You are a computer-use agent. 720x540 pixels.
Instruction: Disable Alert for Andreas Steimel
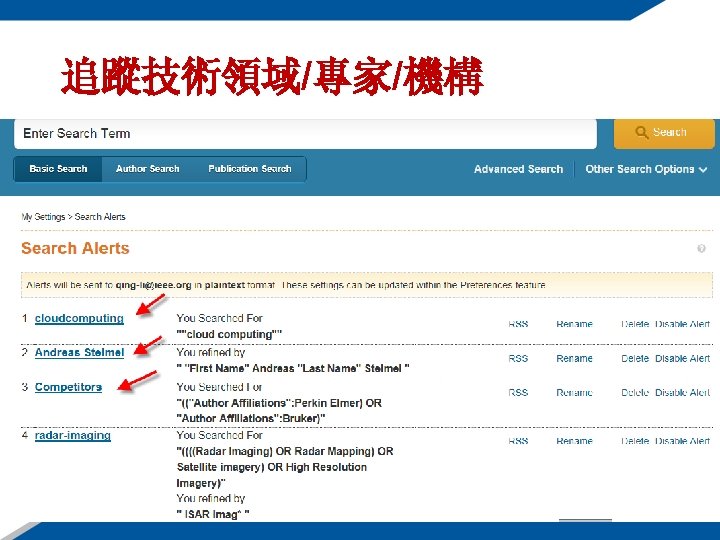(682, 359)
